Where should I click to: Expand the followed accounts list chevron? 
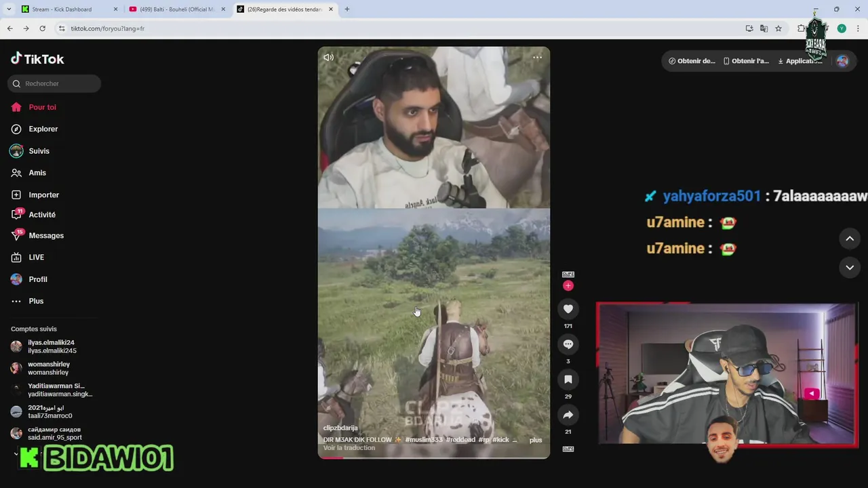16,453
